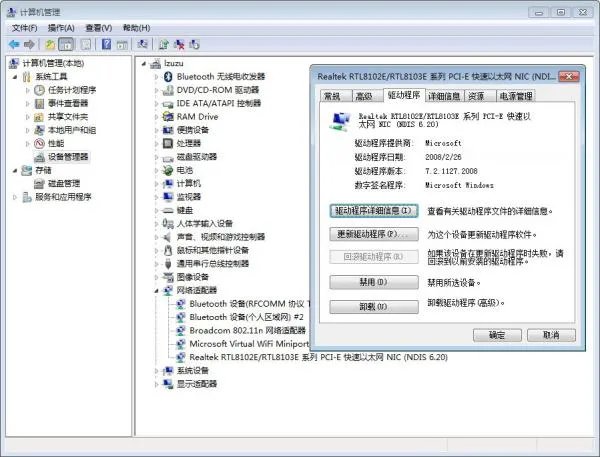600x457 pixels.
Task: Expand the 服务和应用程序 tree node
Action: pos(14,197)
